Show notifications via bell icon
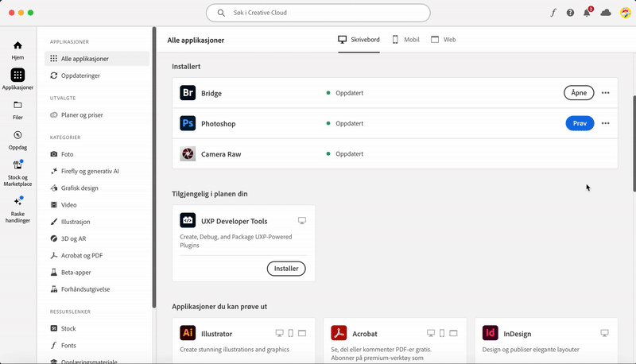This screenshot has height=364, width=636. tap(587, 13)
